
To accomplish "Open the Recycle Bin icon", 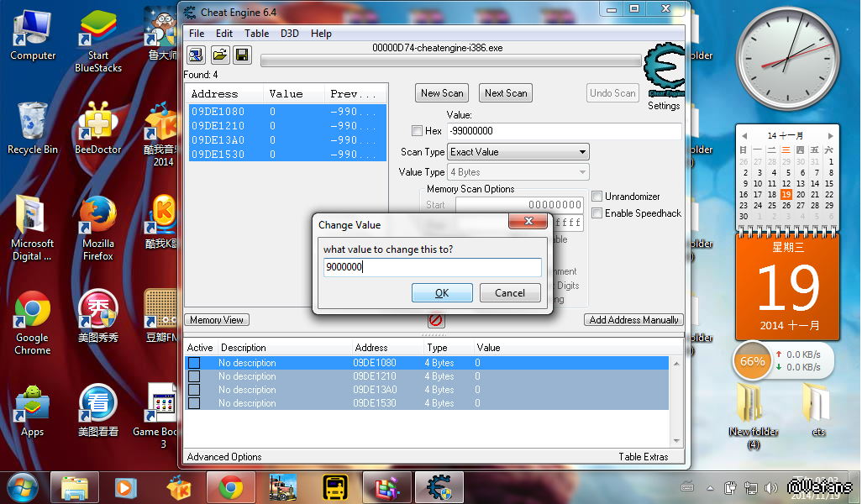I will 33,129.
